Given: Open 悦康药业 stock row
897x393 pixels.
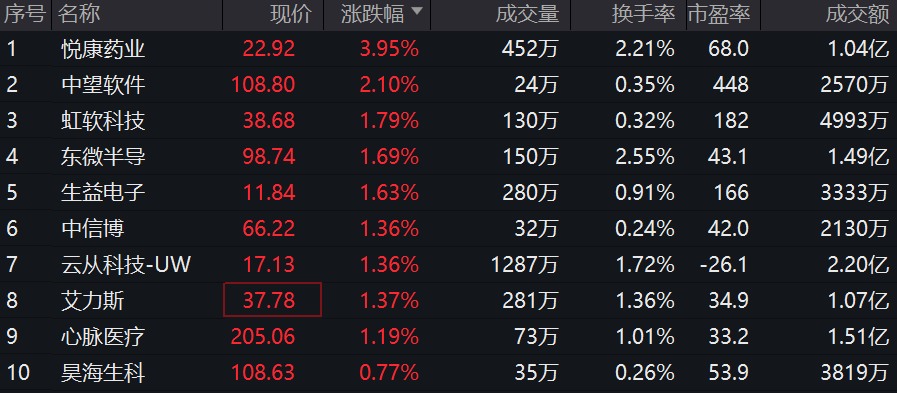Looking at the screenshot, I should [x=448, y=49].
